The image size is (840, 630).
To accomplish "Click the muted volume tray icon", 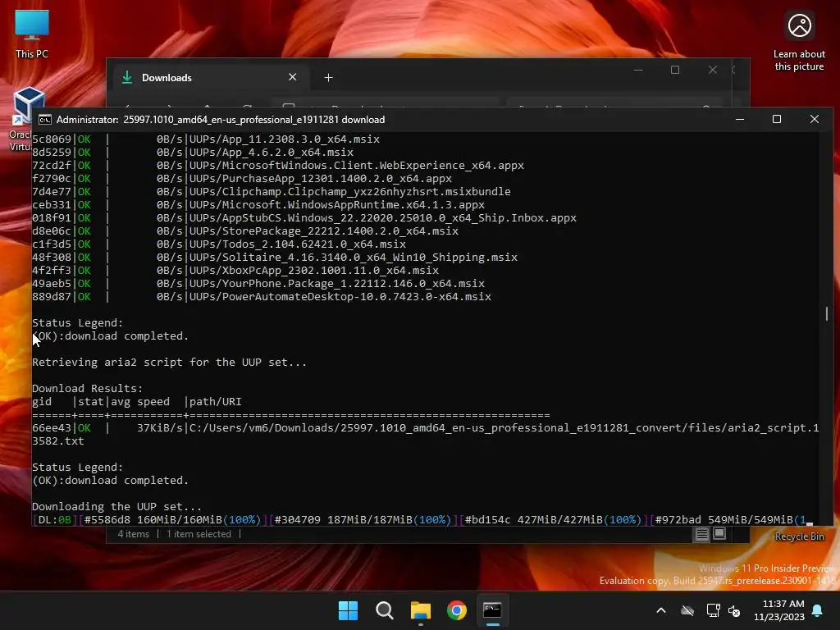I will click(734, 610).
